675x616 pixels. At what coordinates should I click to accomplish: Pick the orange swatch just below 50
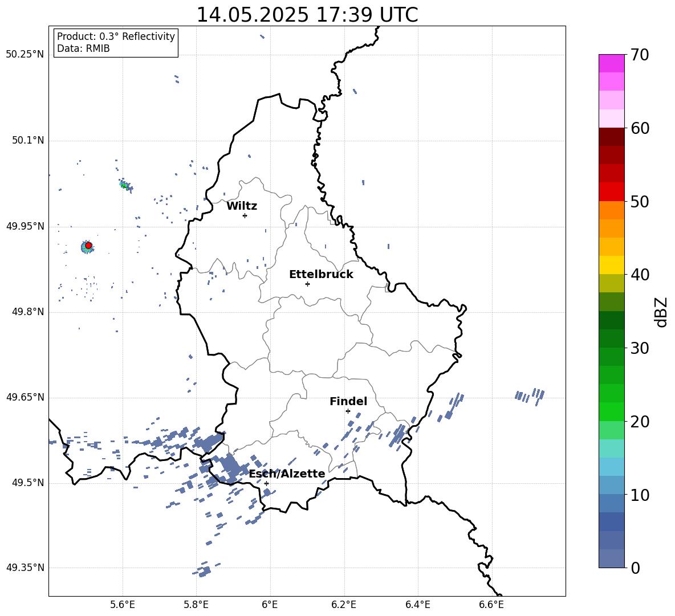611,210
